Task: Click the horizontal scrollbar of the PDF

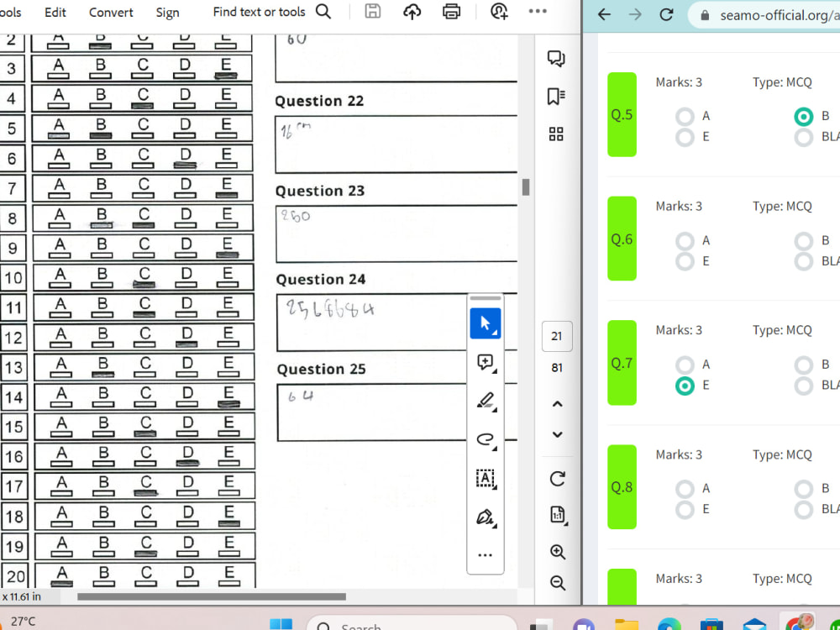Action: tap(212, 596)
